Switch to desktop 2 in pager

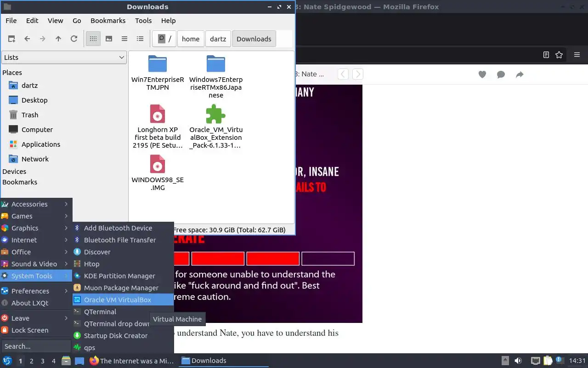click(x=31, y=361)
